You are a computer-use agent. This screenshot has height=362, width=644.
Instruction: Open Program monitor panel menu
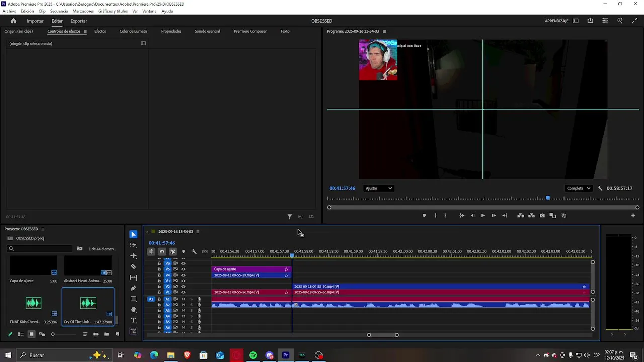(385, 31)
